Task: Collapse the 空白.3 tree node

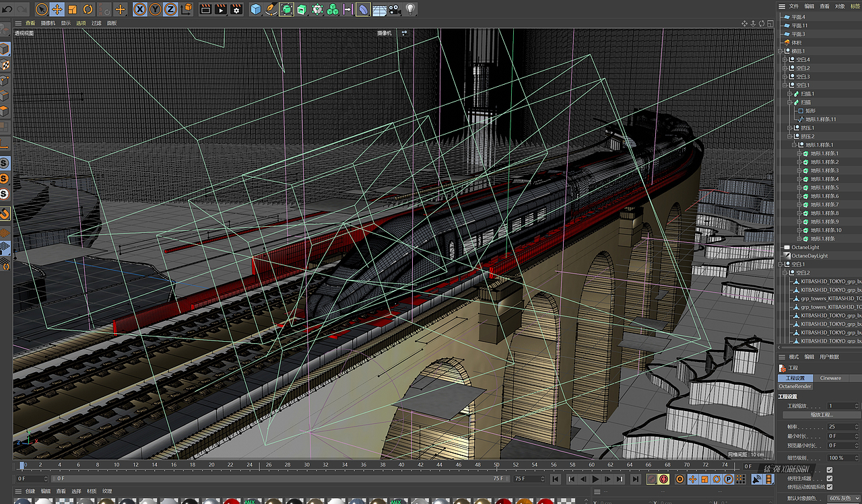Action: pyautogui.click(x=785, y=77)
